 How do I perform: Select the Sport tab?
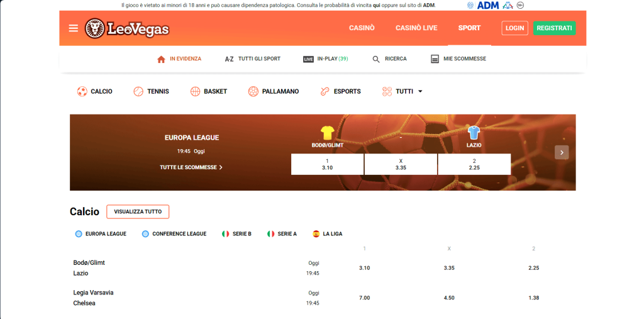pyautogui.click(x=469, y=28)
